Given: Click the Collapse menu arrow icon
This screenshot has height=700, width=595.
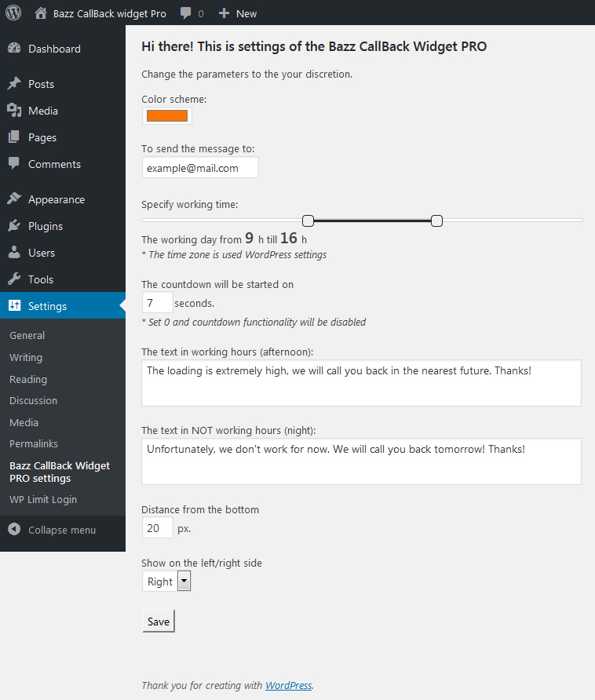Looking at the screenshot, I should pyautogui.click(x=14, y=530).
